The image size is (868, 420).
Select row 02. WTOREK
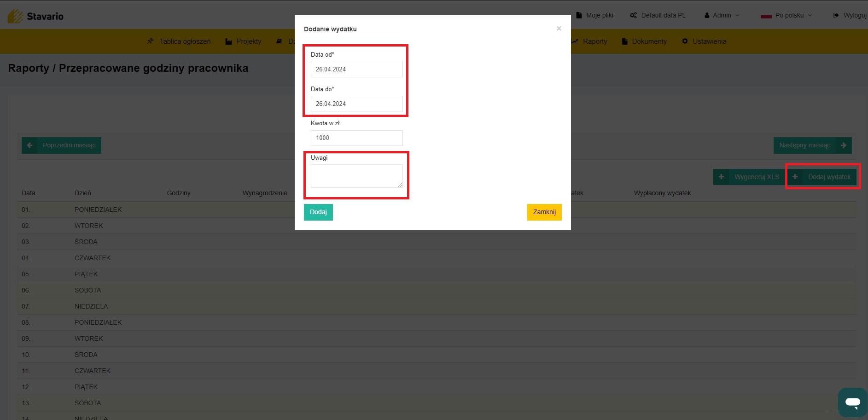[437, 226]
